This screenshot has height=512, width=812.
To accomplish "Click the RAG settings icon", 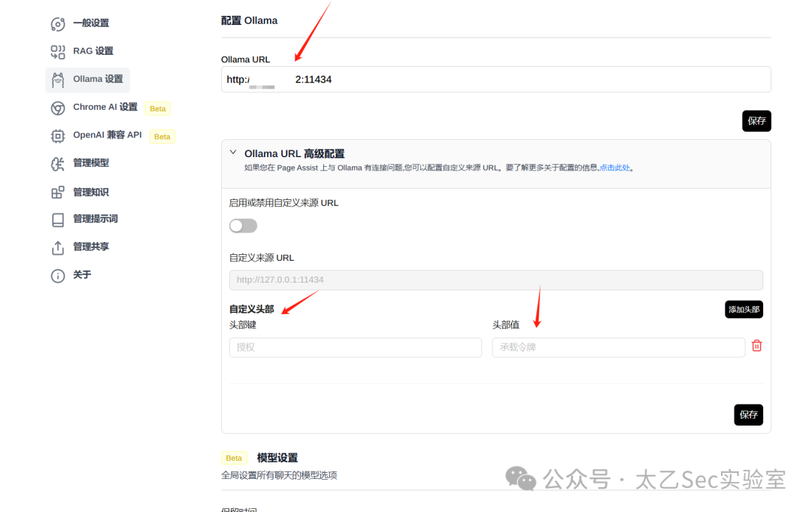I will click(x=57, y=51).
